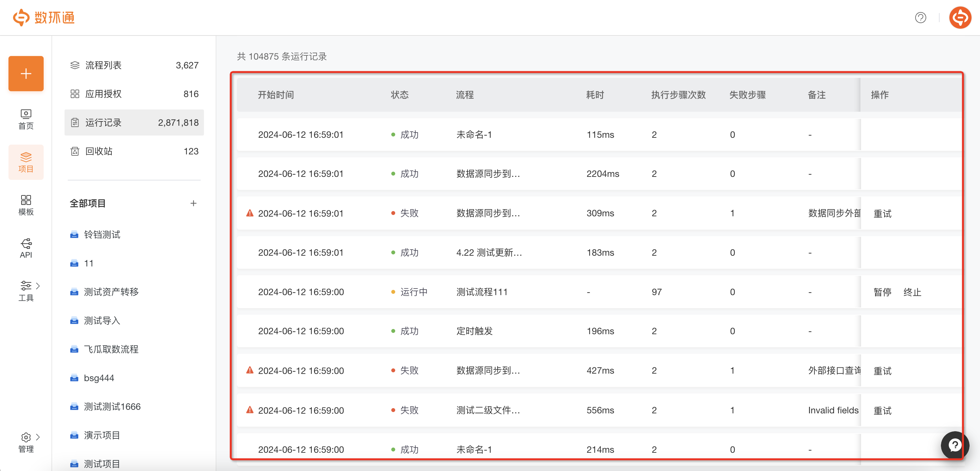This screenshot has height=471, width=980.
Task: Open the floating help chat button
Action: click(x=955, y=445)
